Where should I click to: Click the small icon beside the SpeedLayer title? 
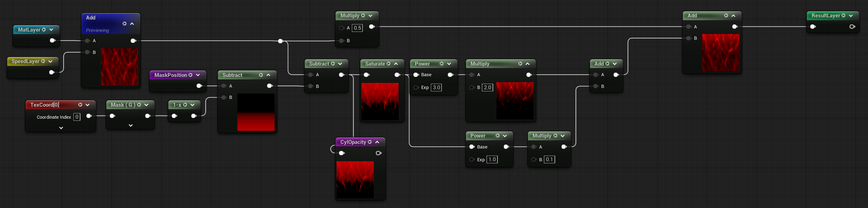pos(43,61)
